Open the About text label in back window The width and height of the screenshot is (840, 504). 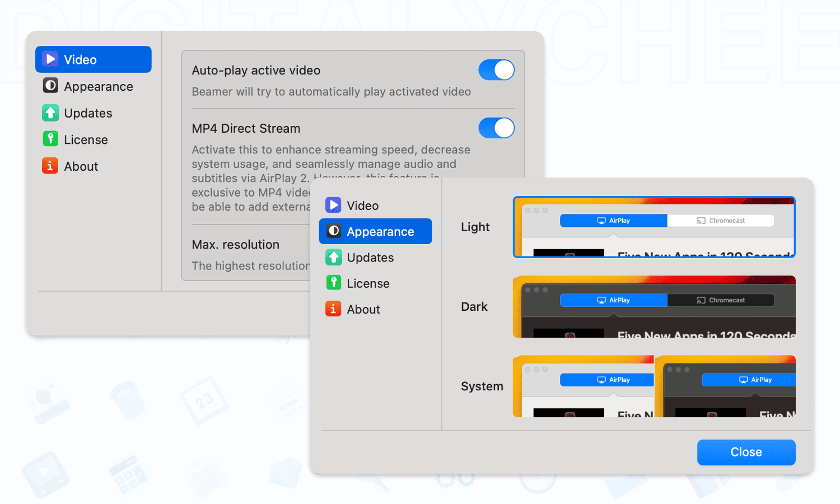point(81,166)
